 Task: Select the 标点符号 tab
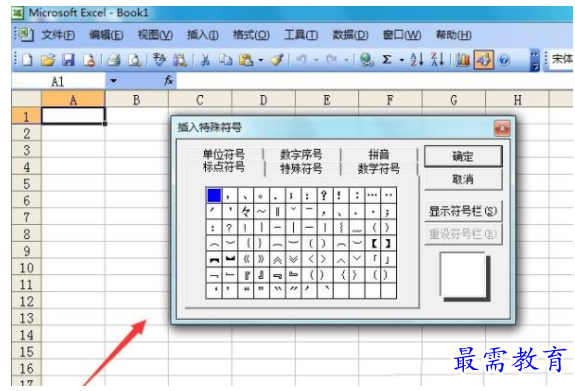tap(224, 167)
